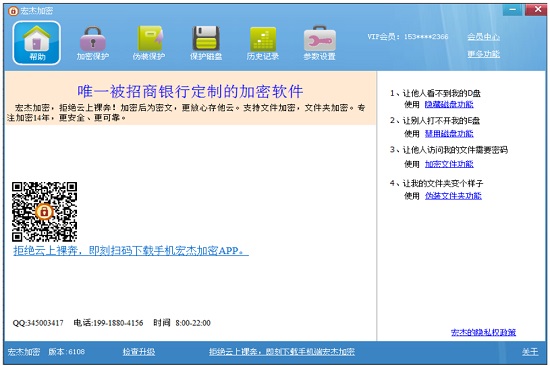Minimize the 宏杰加密 window
Viewport: 550px width, 366px height.
[512, 10]
